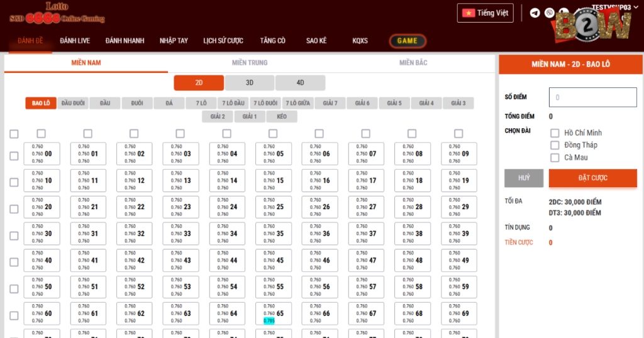The image size is (644, 338).
Task: Open the NHẬP TAY menu
Action: click(x=174, y=41)
